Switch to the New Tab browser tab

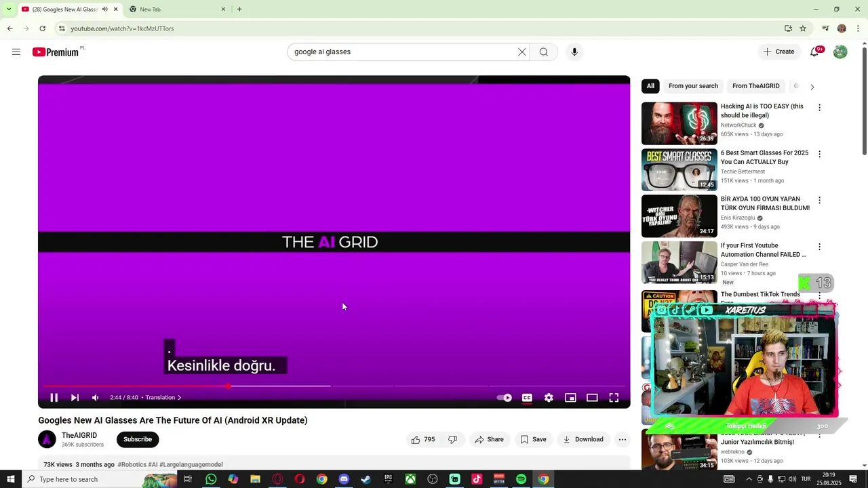(x=176, y=9)
